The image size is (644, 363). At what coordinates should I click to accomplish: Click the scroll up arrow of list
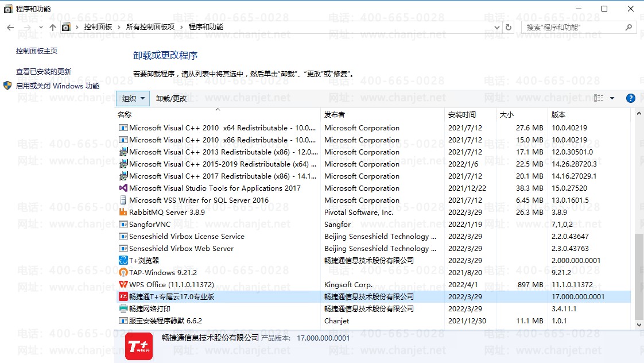639,114
